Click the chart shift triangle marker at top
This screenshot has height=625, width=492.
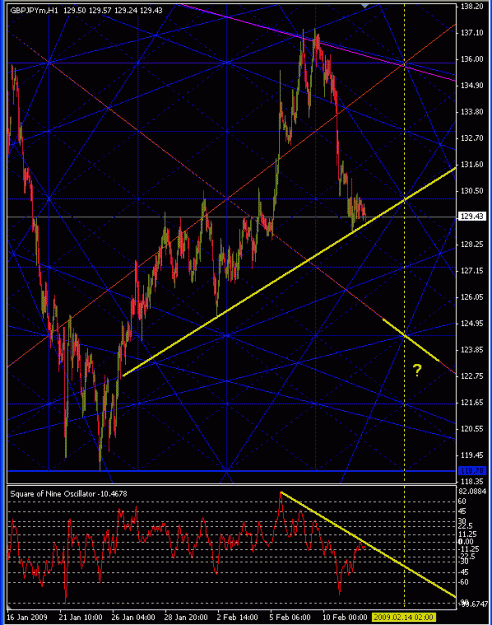tap(364, 5)
